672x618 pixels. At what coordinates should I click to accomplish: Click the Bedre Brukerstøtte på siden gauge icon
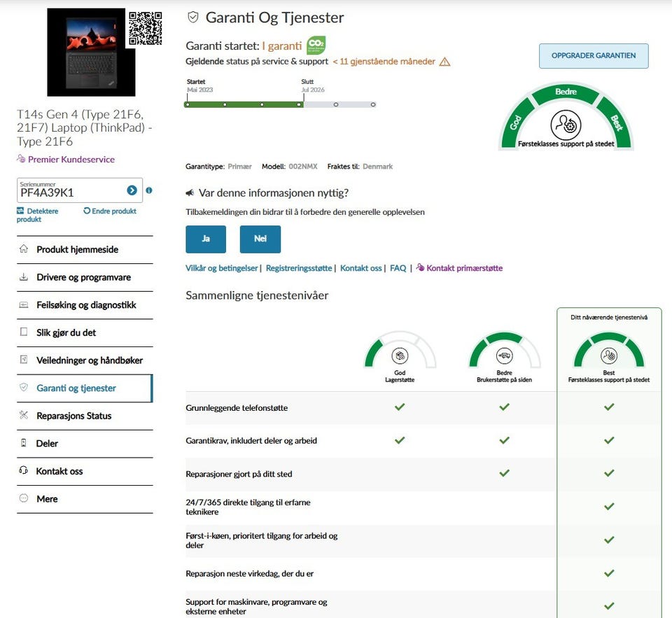[505, 356]
